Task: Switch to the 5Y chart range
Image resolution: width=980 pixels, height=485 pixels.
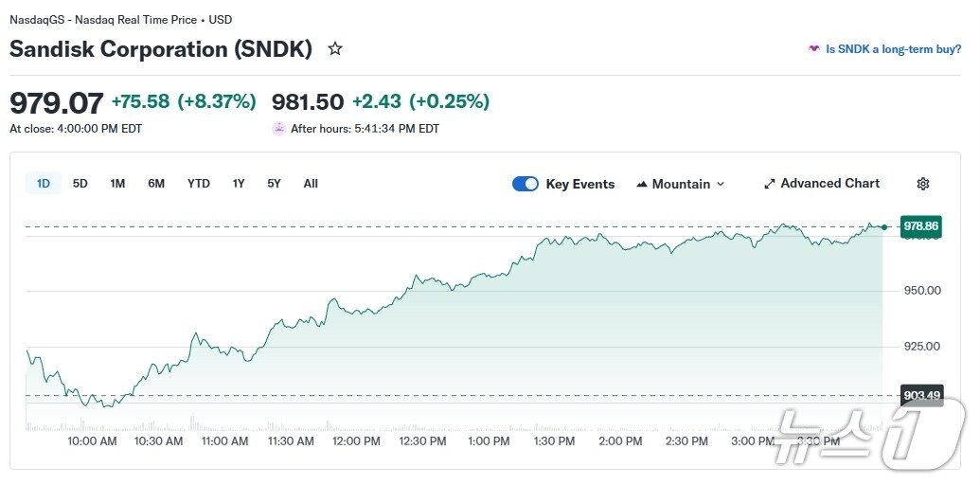Action: [x=274, y=184]
